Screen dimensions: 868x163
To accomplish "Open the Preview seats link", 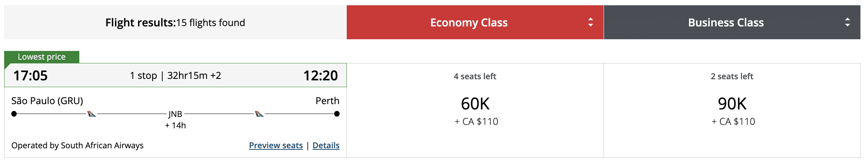I will 276,145.
